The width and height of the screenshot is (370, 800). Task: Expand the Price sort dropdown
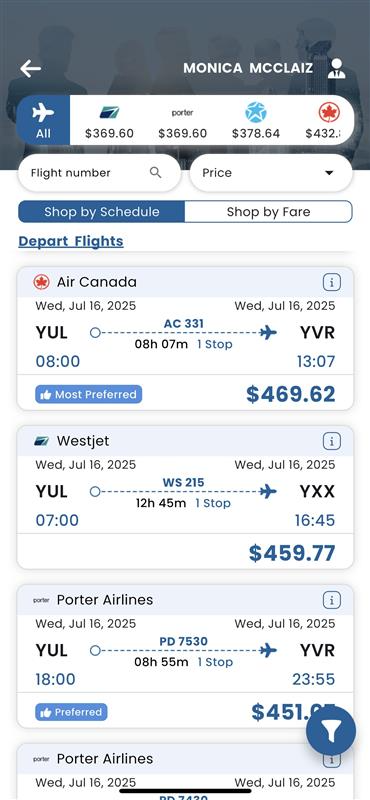click(271, 173)
